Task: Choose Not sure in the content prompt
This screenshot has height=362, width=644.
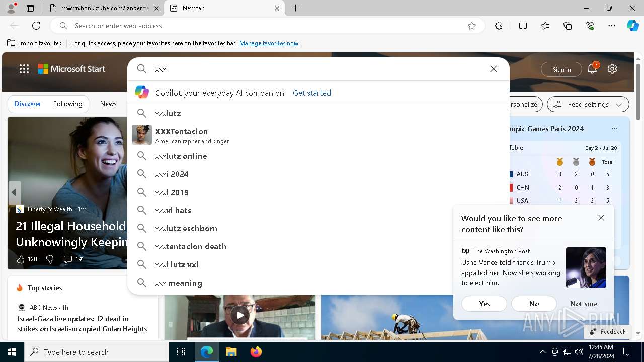Action: pyautogui.click(x=584, y=304)
